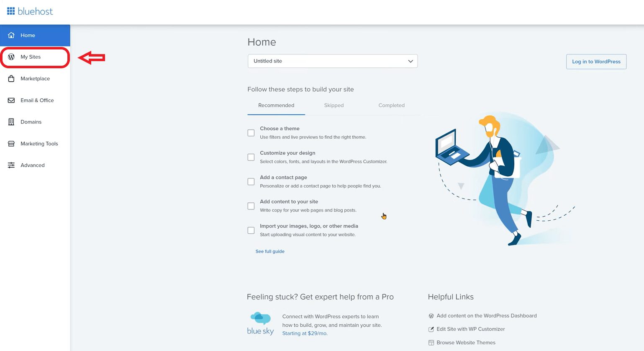Click the sliders icon for Advanced
The image size is (644, 351).
(11, 165)
